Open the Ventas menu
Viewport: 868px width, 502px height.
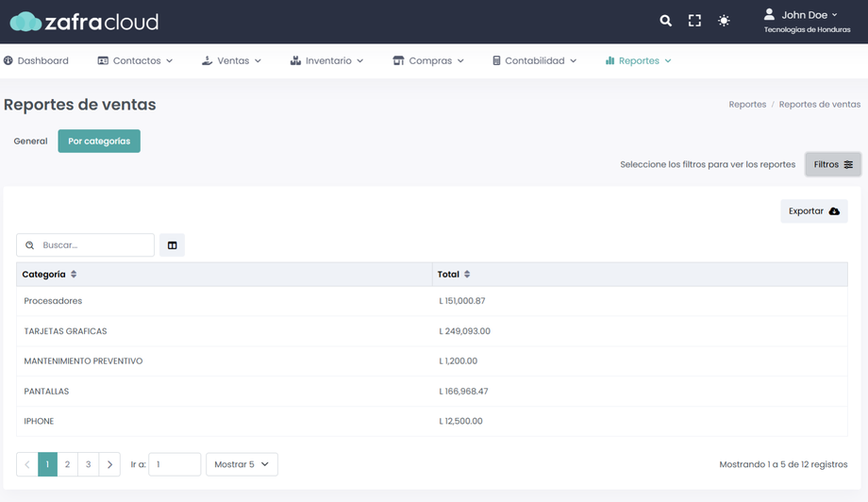[231, 61]
